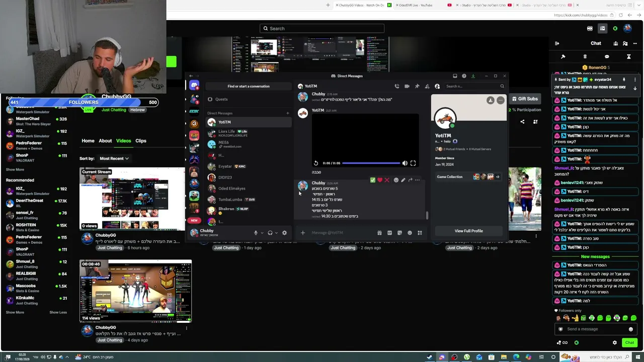Screen dimensions: 644x362
Task: Switch to the Clips tab
Action: (x=141, y=141)
